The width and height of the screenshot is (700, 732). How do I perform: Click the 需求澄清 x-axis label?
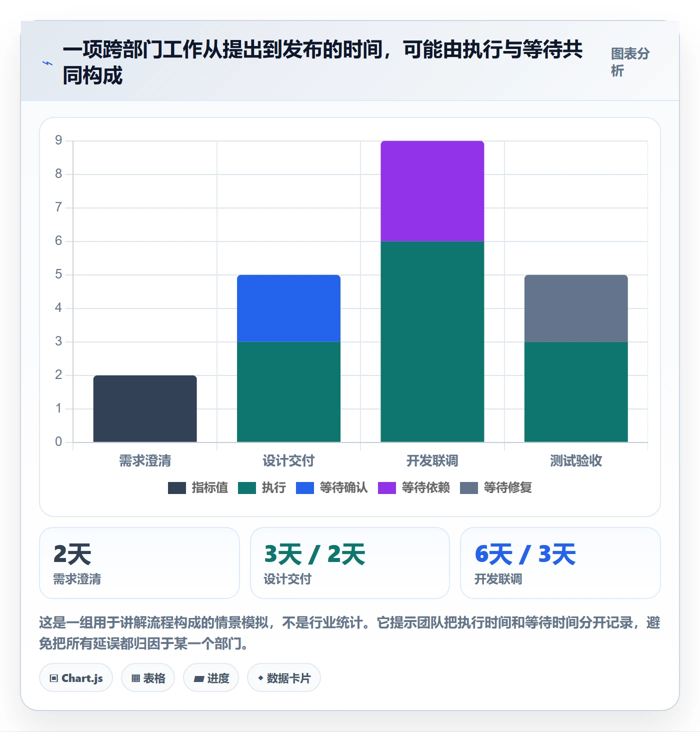tap(145, 460)
